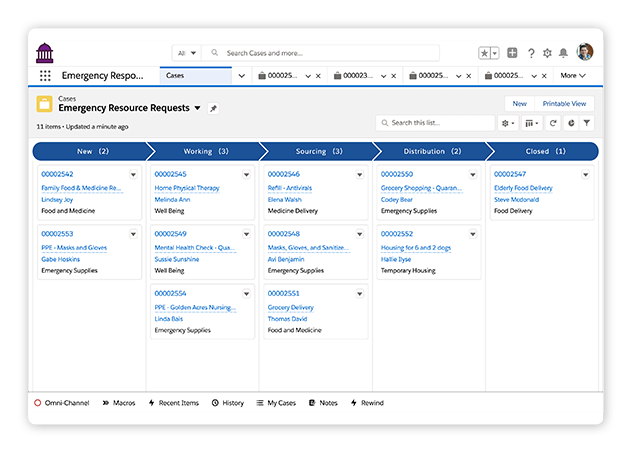Expand actions menu for case 00002542

133,174
